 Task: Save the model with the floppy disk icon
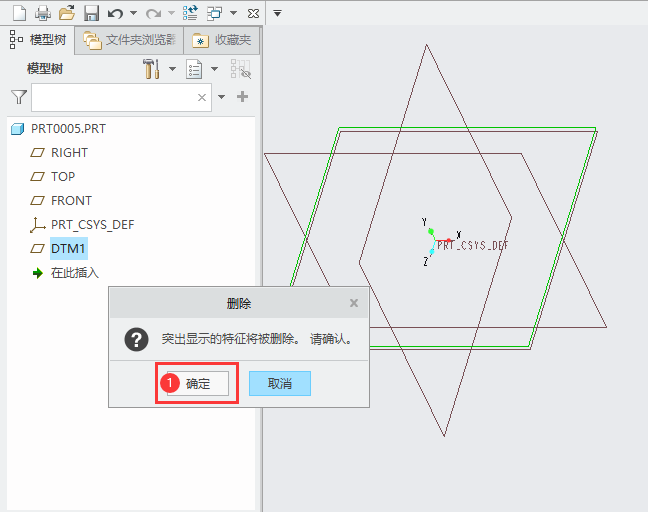(x=91, y=13)
